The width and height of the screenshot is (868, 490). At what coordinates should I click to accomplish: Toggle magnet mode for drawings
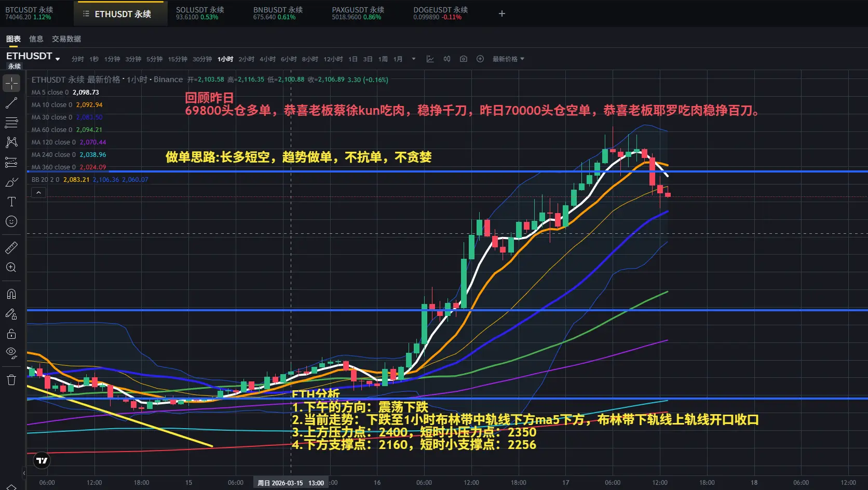coord(11,294)
